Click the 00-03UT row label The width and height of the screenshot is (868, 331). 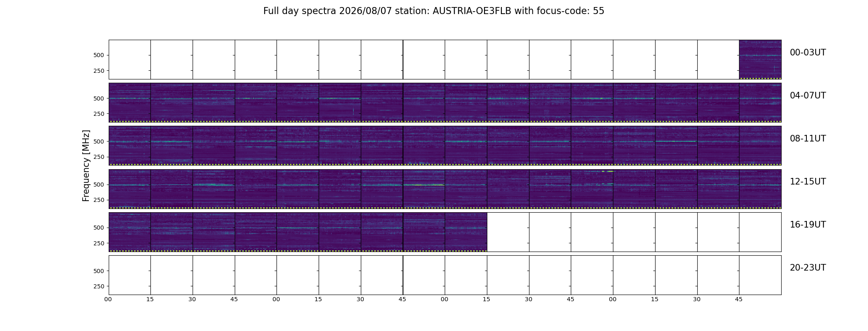[808, 53]
